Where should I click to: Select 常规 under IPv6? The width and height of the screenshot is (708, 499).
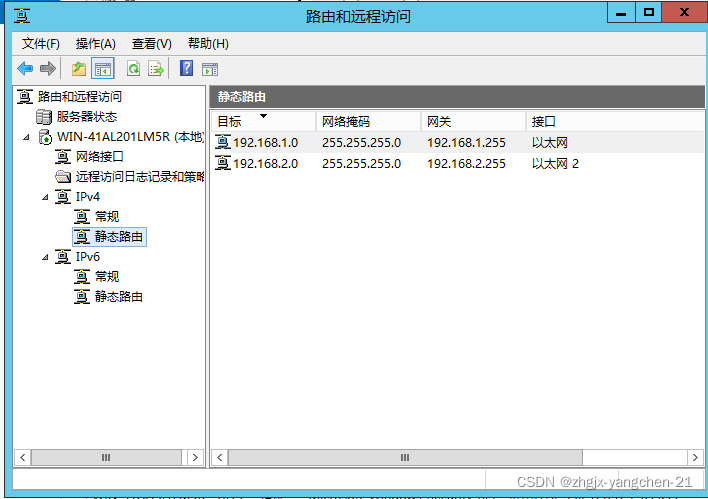click(x=107, y=277)
